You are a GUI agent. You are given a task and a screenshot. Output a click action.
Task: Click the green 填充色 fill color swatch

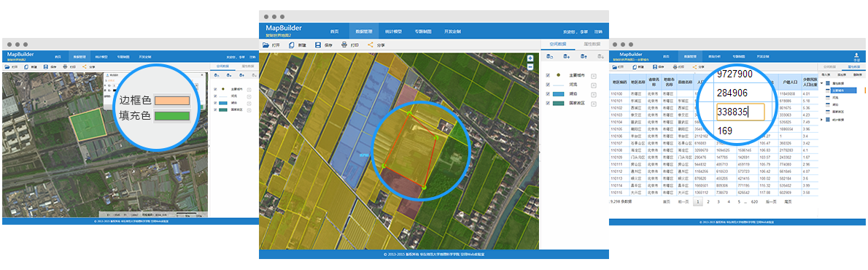tap(172, 116)
